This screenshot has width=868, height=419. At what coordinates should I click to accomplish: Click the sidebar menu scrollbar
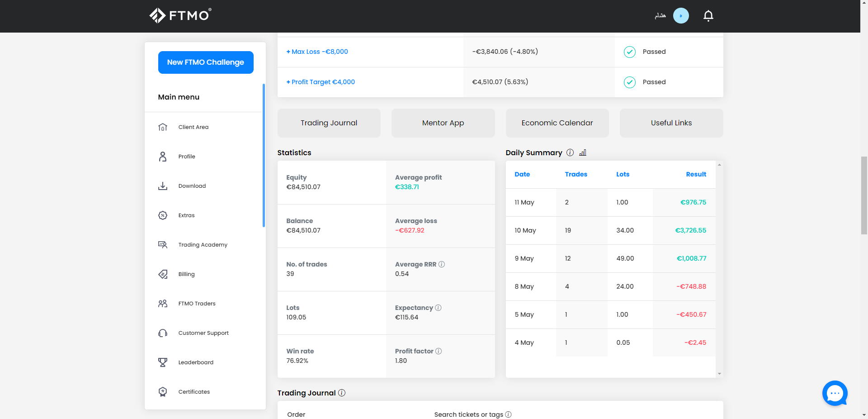point(264,155)
